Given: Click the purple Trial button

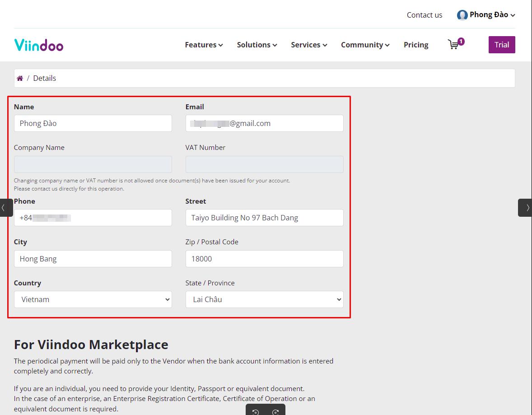Looking at the screenshot, I should pyautogui.click(x=502, y=45).
